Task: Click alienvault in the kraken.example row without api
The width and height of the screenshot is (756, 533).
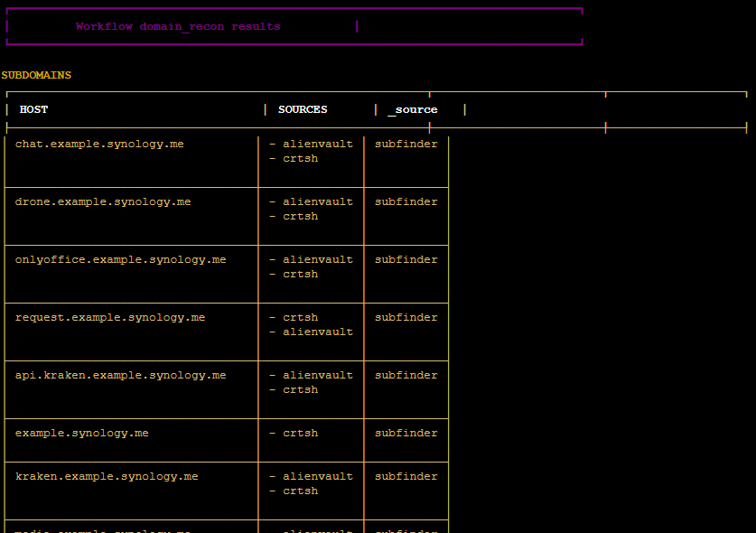Action: tap(318, 477)
